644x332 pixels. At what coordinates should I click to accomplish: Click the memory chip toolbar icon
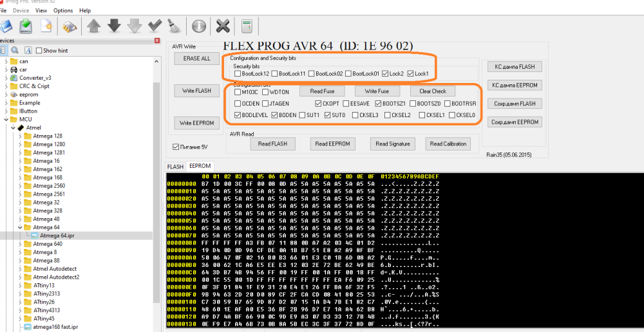[x=70, y=27]
